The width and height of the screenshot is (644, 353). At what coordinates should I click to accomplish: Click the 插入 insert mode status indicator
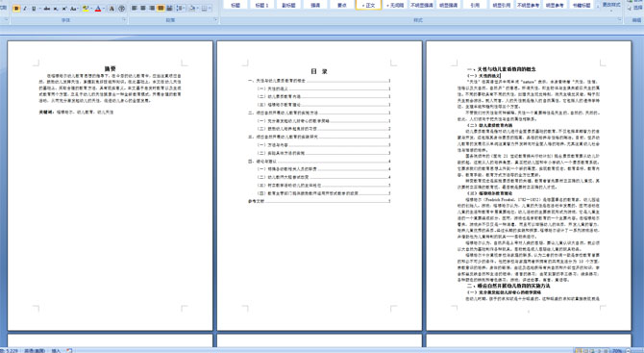point(56,350)
